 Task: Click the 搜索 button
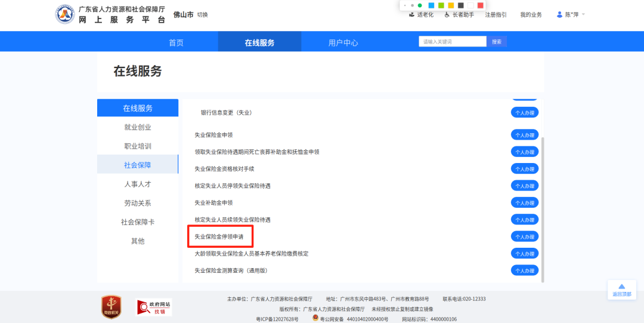click(497, 42)
